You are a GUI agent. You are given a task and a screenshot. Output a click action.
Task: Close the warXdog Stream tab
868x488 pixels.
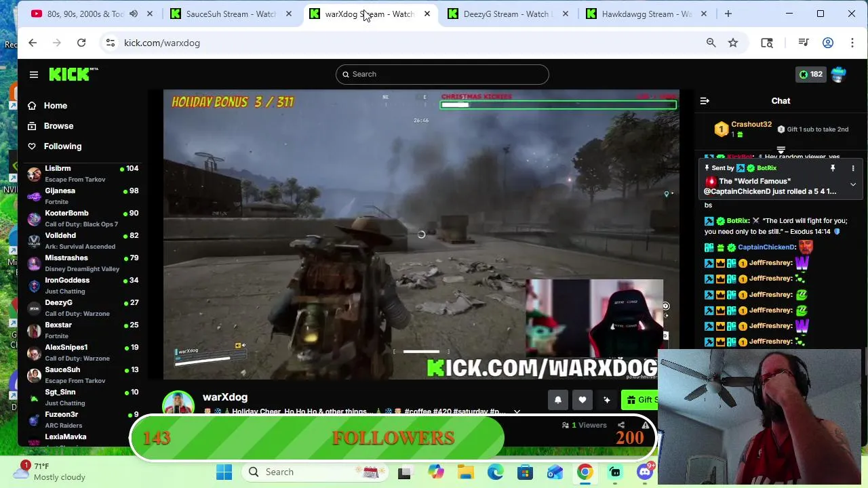click(x=427, y=14)
